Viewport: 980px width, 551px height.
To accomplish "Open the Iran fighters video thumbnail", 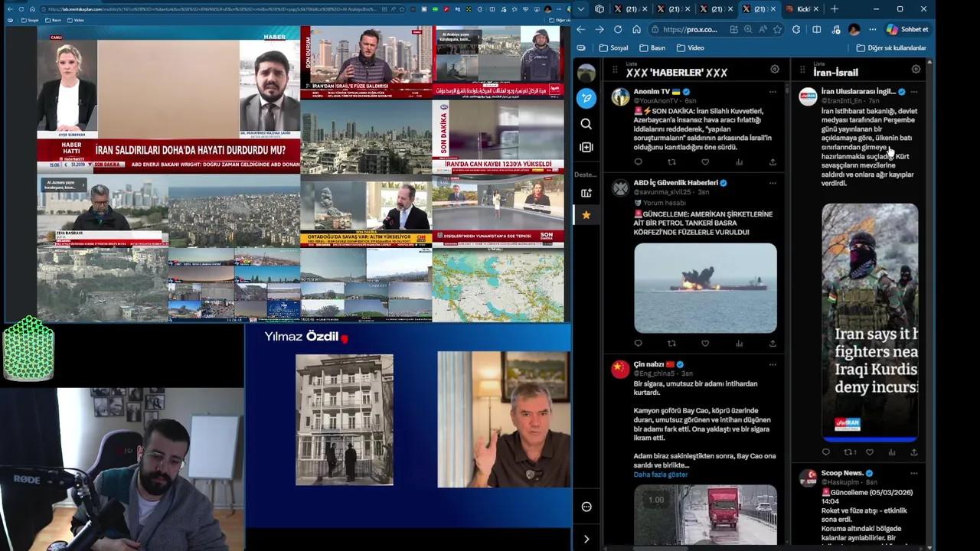I will tap(870, 322).
